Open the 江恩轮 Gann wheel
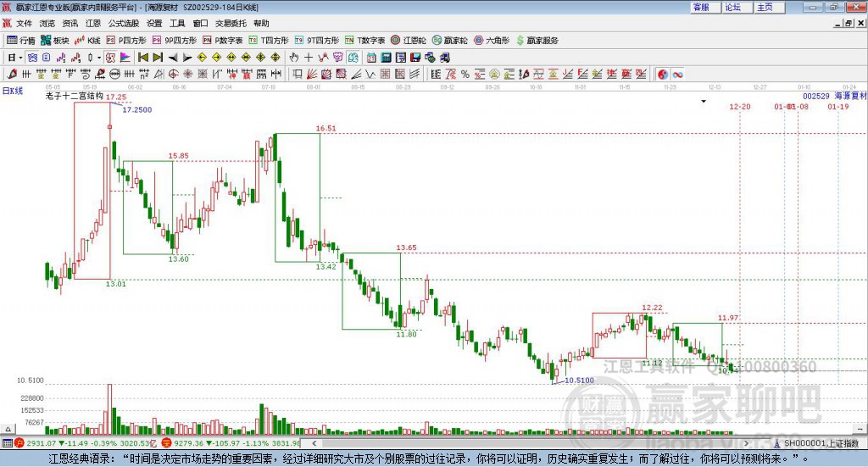 [409, 41]
